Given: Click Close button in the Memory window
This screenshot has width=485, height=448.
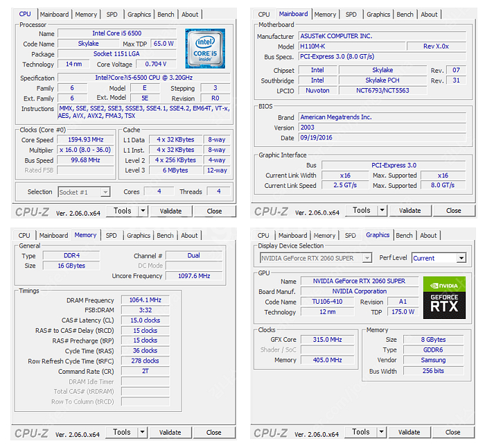Looking at the screenshot, I should tap(213, 432).
